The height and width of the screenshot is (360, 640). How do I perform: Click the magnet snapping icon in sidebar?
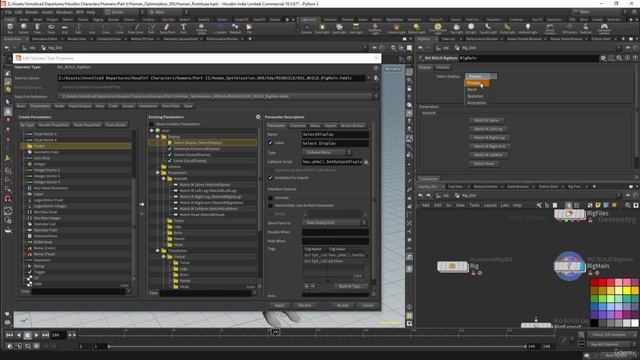pos(8,198)
